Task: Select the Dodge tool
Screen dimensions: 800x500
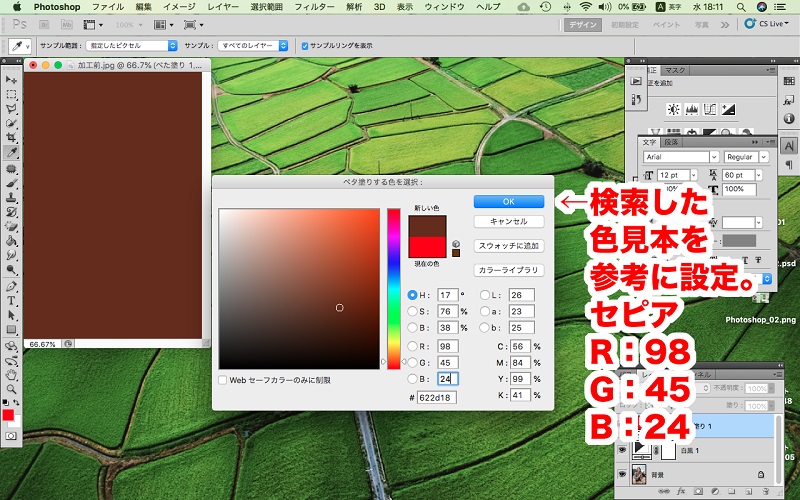Action: click(x=11, y=270)
